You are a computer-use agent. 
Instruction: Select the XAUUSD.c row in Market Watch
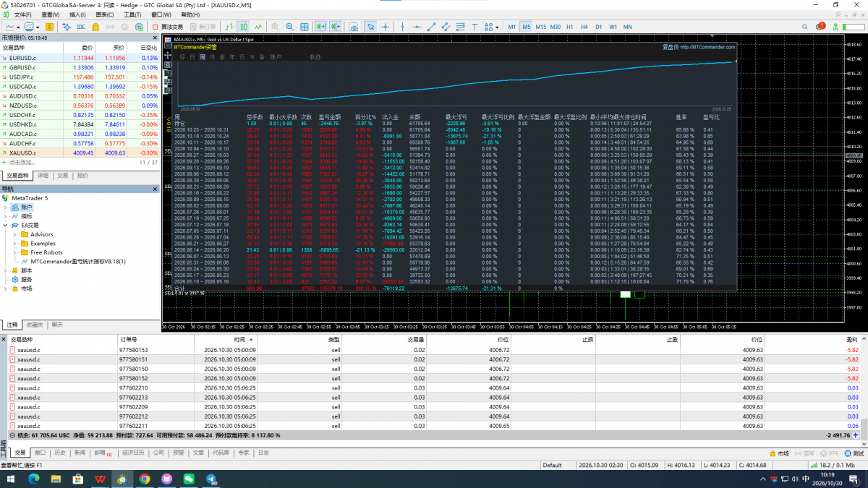(80, 153)
